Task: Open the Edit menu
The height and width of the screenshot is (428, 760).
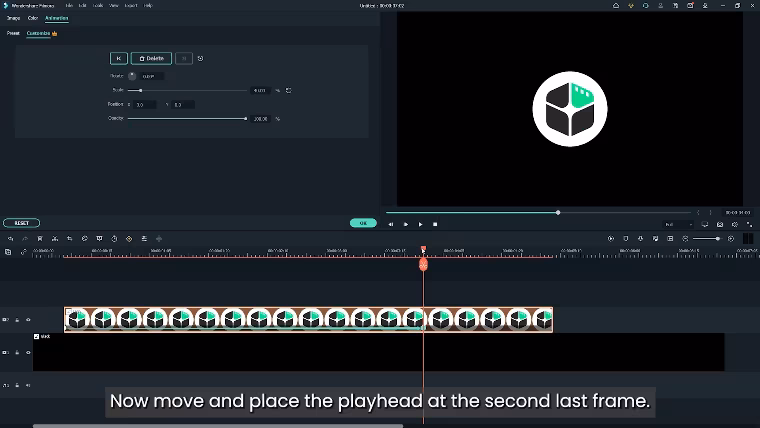Action: tap(82, 6)
